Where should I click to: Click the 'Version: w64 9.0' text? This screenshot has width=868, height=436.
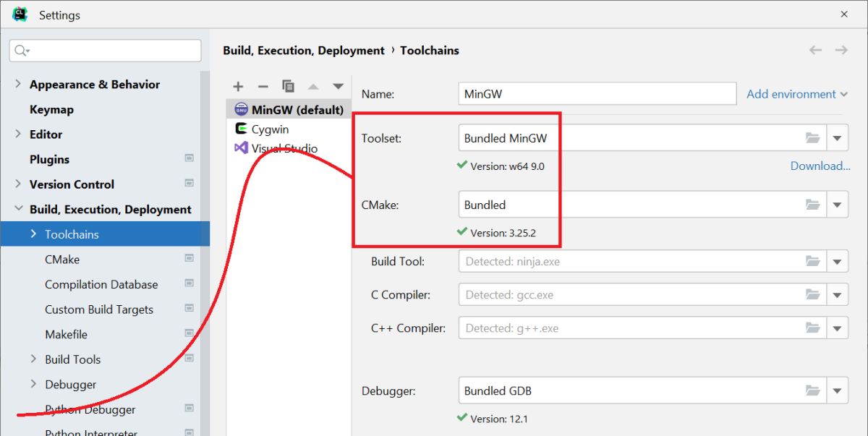(x=507, y=166)
